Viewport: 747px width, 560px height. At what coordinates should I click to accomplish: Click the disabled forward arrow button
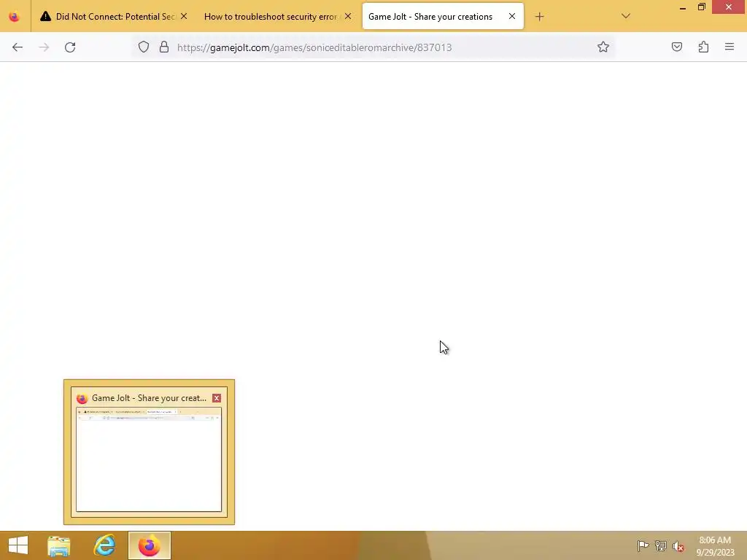coord(44,47)
